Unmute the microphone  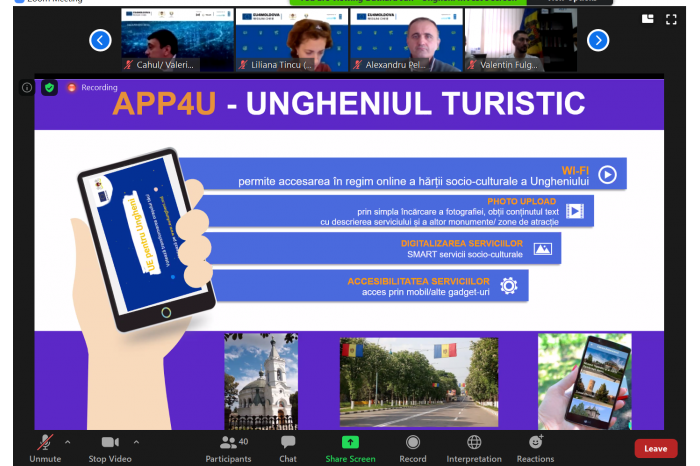44,444
